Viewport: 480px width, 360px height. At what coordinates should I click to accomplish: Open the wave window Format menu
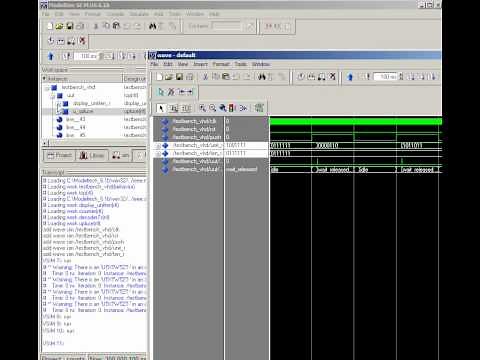click(x=221, y=64)
